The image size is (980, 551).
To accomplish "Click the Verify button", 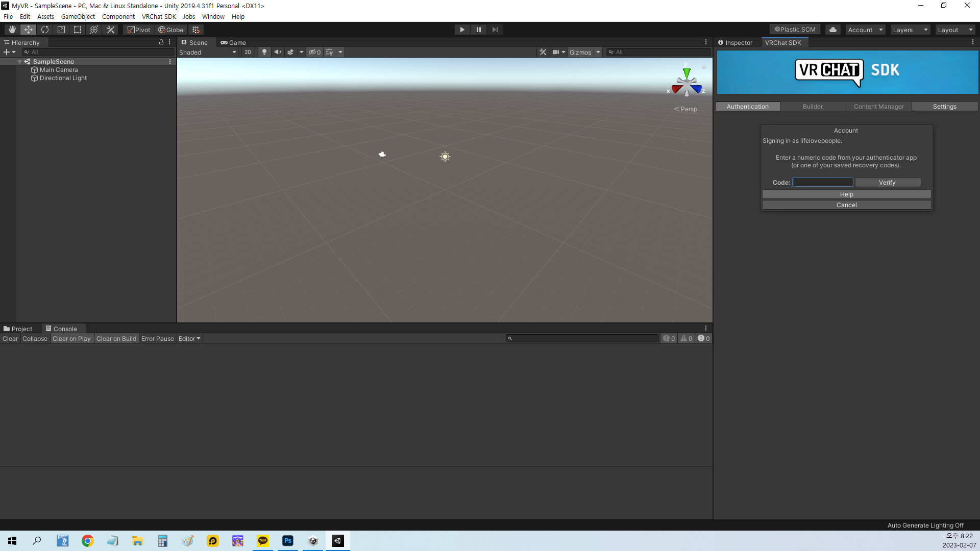I will tap(888, 183).
